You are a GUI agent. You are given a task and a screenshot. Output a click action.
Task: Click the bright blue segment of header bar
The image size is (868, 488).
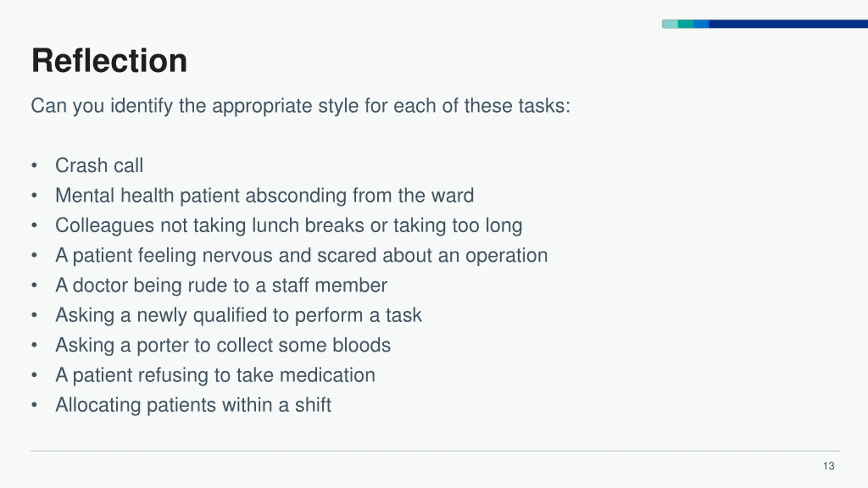point(701,24)
